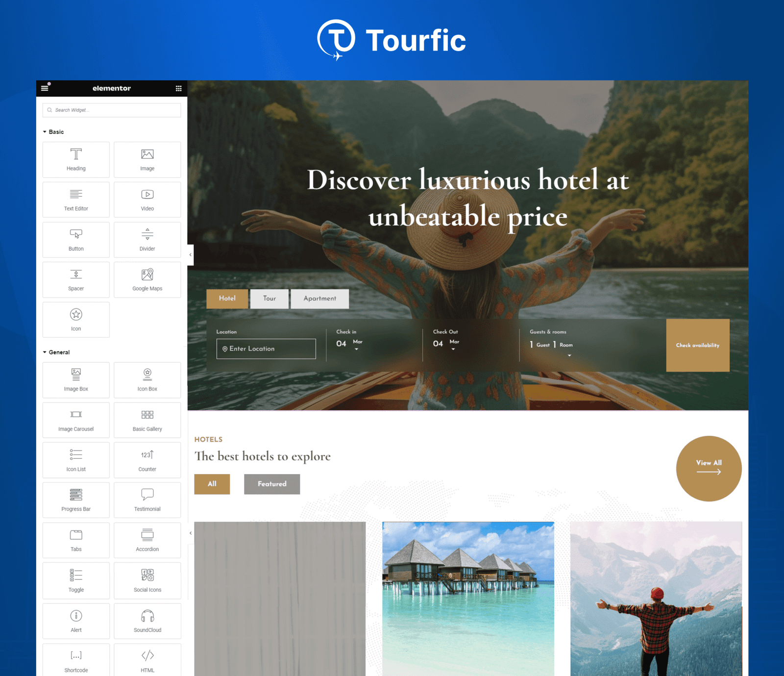Image resolution: width=784 pixels, height=676 pixels.
Task: Select the Image Box widget
Action: point(76,380)
